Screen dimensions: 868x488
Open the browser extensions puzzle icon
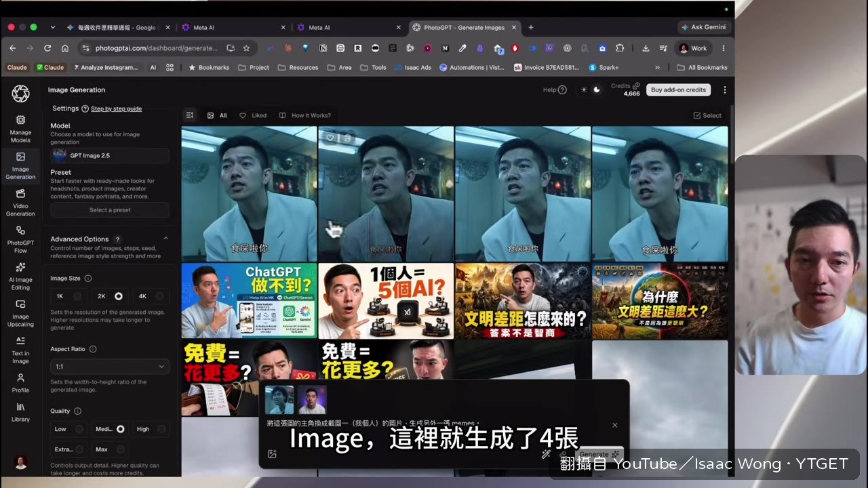coord(620,48)
